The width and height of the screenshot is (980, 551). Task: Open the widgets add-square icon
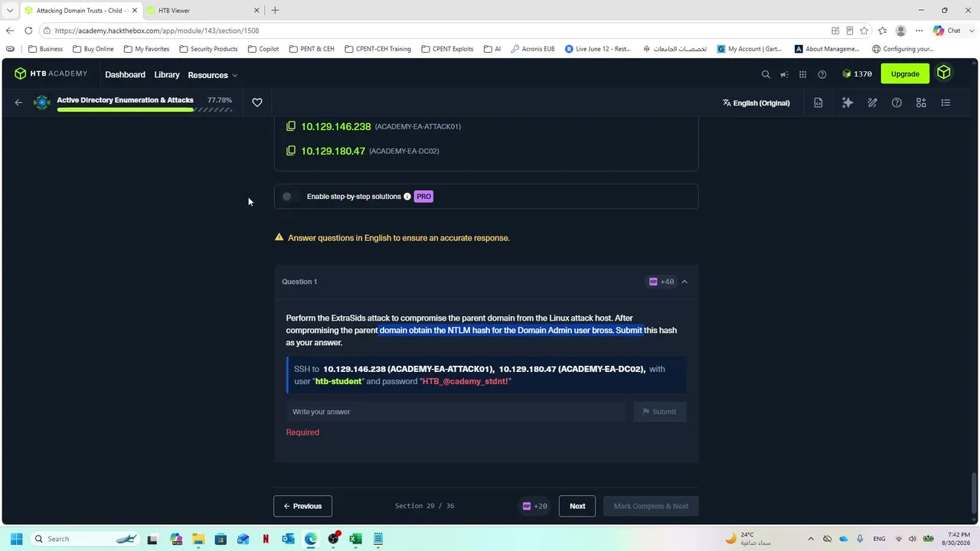click(921, 103)
